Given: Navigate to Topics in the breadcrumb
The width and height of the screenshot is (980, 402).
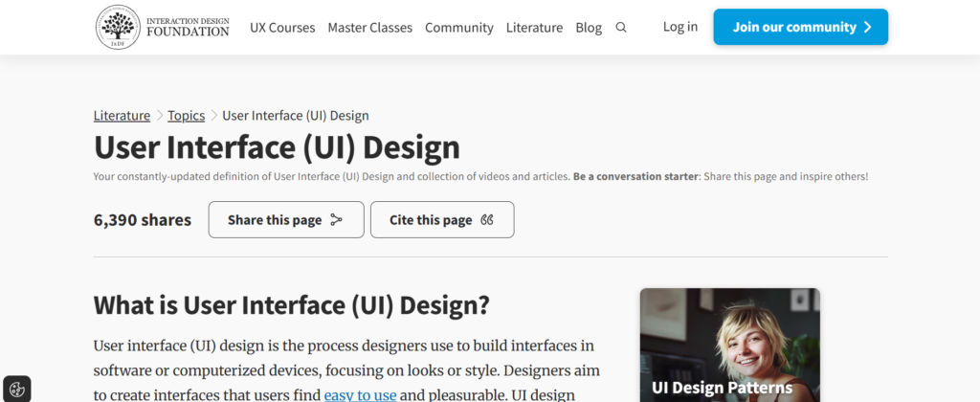Looking at the screenshot, I should [x=187, y=116].
